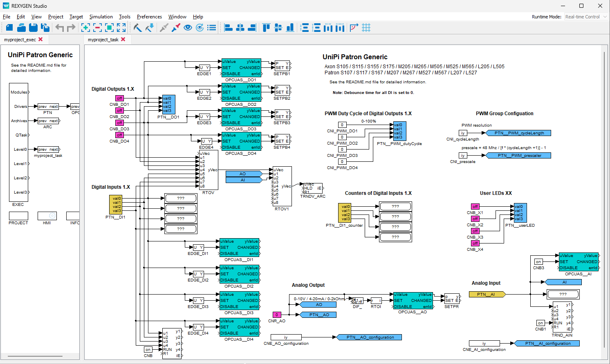The image size is (610, 364).
Task: Select the TRND_AIN block
Action: pyautogui.click(x=562, y=317)
